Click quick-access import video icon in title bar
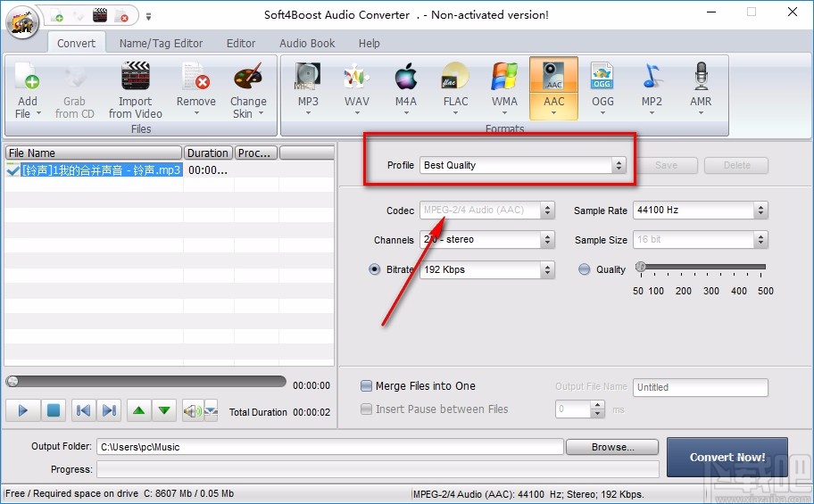Image resolution: width=814 pixels, height=504 pixels. (x=100, y=15)
